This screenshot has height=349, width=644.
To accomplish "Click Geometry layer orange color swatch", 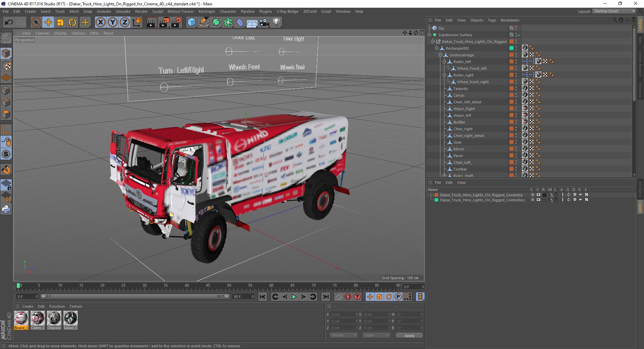I will pos(436,195).
